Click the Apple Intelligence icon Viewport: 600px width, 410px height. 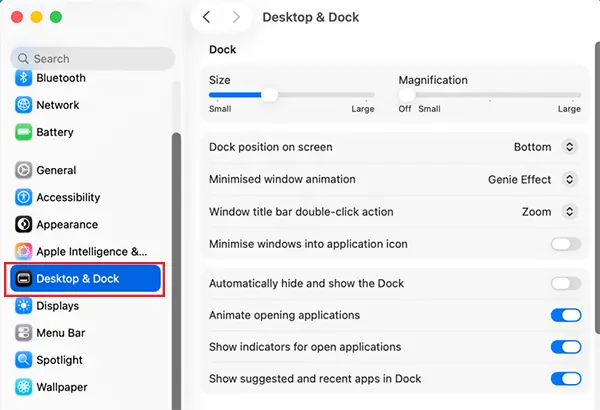[23, 252]
